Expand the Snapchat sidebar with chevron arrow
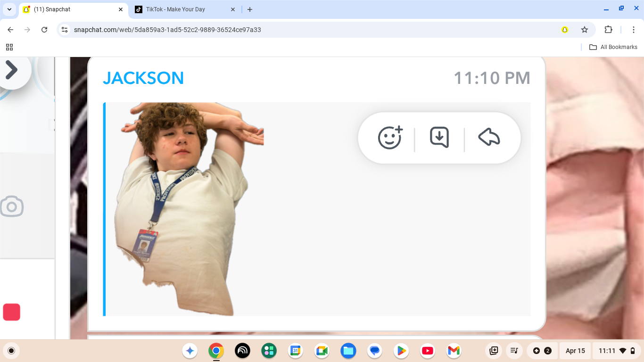 (x=11, y=70)
